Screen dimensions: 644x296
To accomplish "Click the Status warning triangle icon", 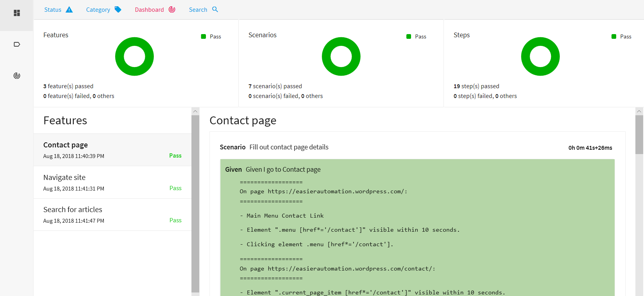I will click(x=69, y=9).
